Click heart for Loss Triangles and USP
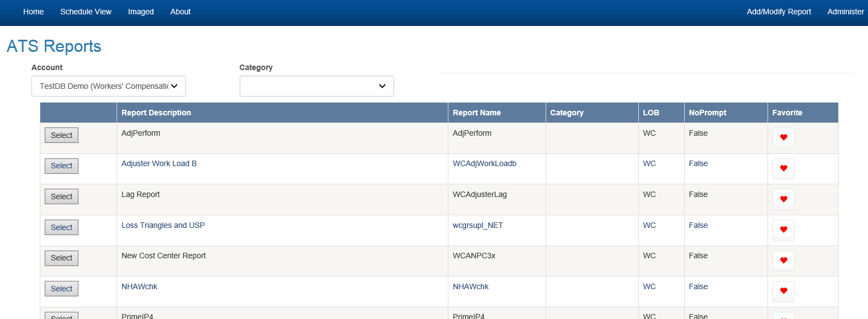 tap(783, 230)
